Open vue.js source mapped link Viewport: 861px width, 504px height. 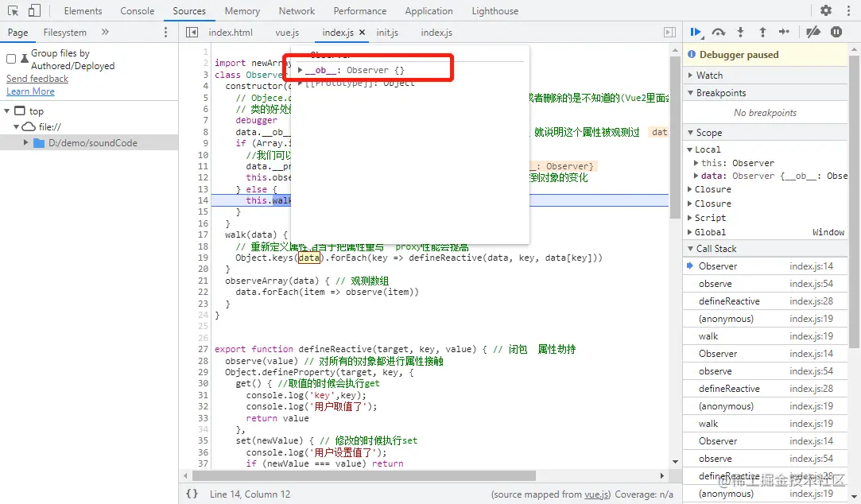point(596,494)
